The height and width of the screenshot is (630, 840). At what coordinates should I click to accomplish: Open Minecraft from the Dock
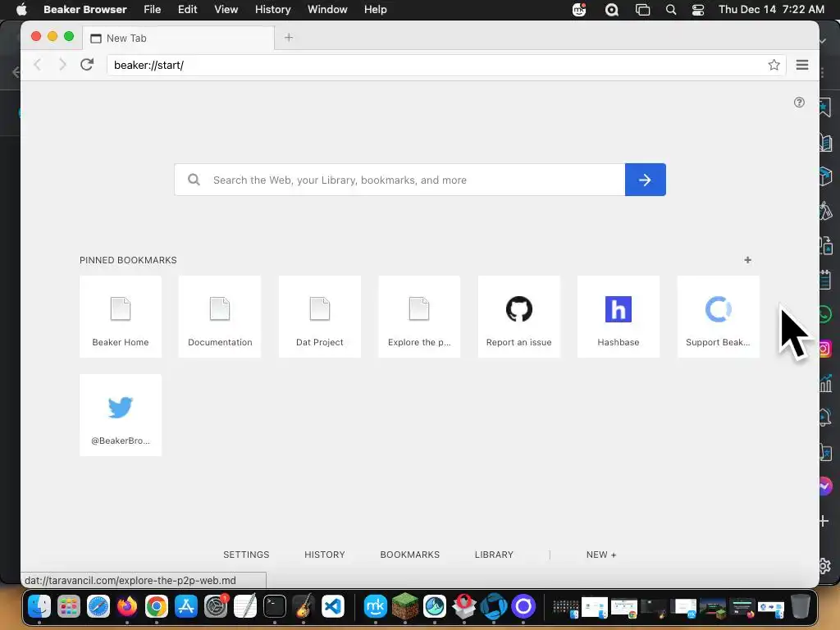pyautogui.click(x=405, y=606)
